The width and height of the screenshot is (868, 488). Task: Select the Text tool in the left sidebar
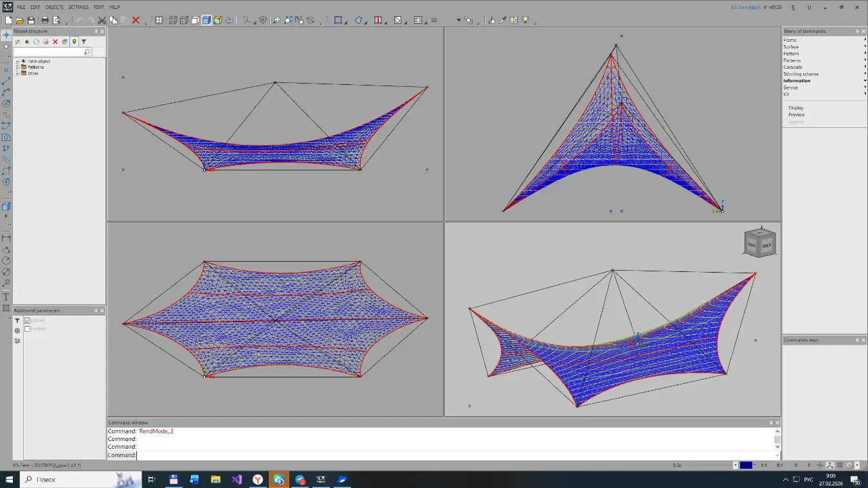pyautogui.click(x=6, y=296)
